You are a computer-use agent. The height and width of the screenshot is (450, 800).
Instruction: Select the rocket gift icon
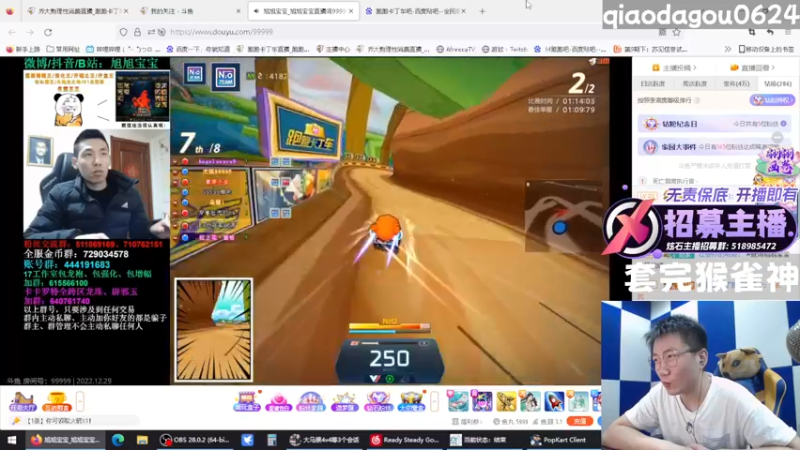[x=554, y=402]
